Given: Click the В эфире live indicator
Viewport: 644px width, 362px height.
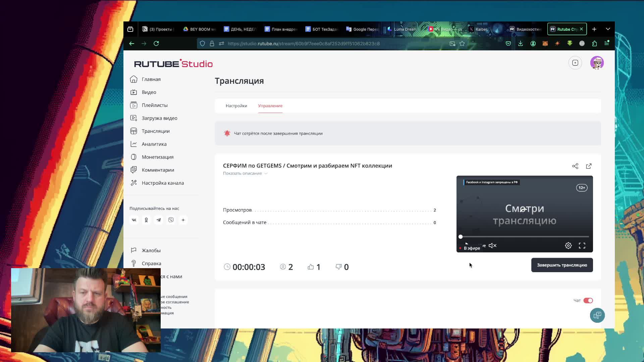Looking at the screenshot, I should coord(470,248).
